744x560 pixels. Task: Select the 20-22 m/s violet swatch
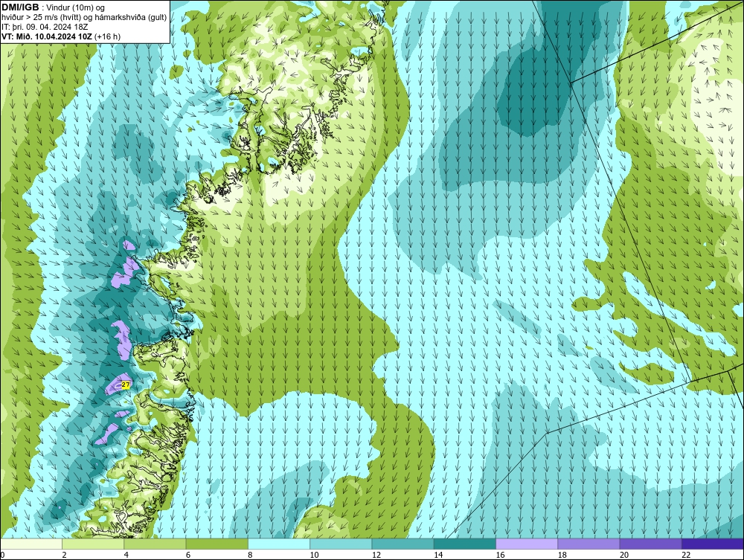tap(650, 544)
